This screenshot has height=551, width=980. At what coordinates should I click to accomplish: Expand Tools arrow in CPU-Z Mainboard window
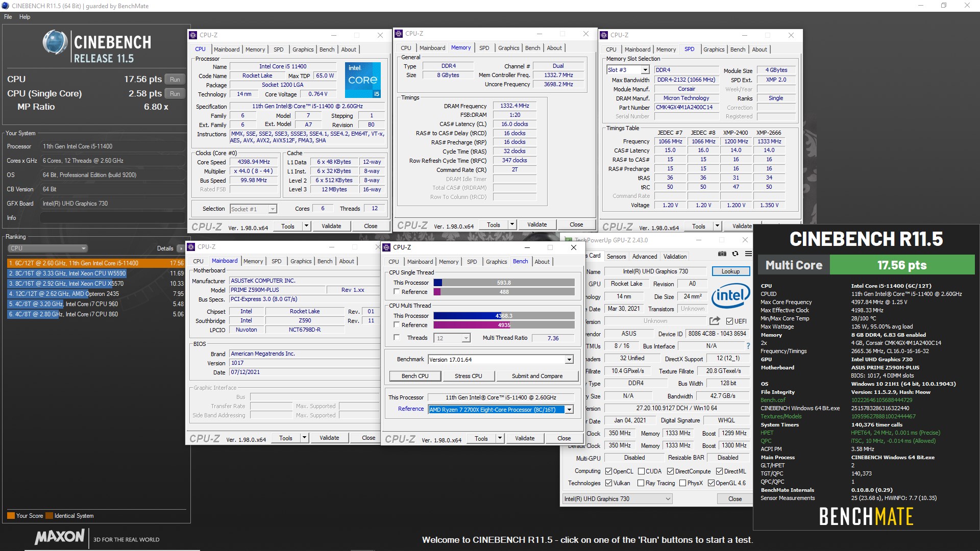click(304, 438)
